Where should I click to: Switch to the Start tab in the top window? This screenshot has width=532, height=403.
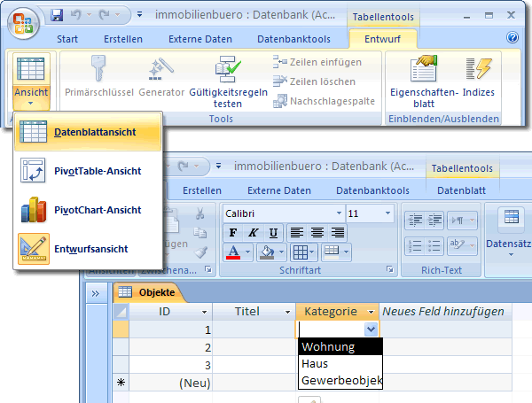tap(67, 39)
